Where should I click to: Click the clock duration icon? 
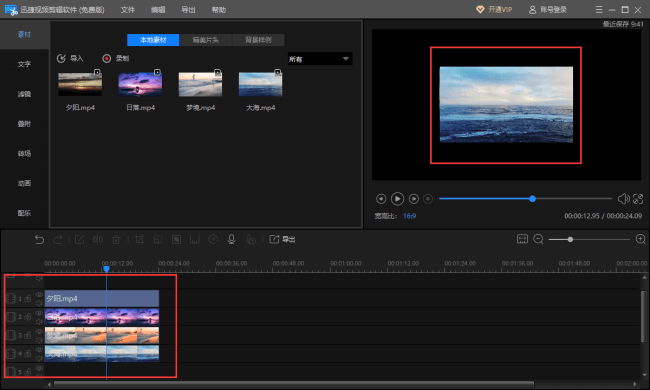[x=213, y=240]
